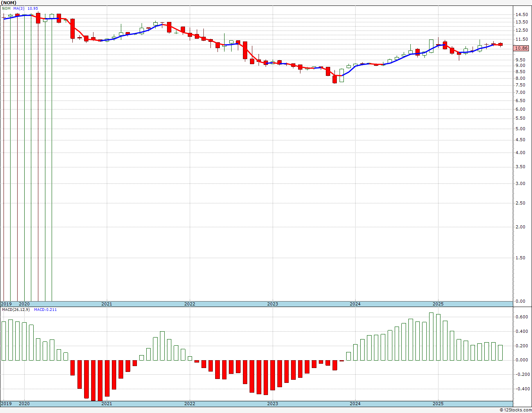Click the 3.50 price axis label
532x413 pixels.
tap(521, 167)
